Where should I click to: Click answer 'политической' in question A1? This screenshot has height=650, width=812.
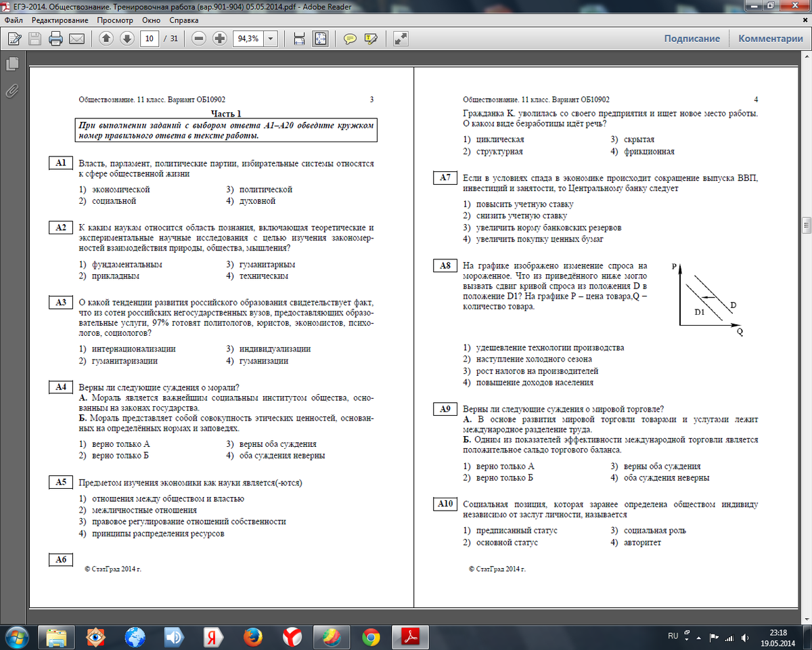pyautogui.click(x=266, y=190)
